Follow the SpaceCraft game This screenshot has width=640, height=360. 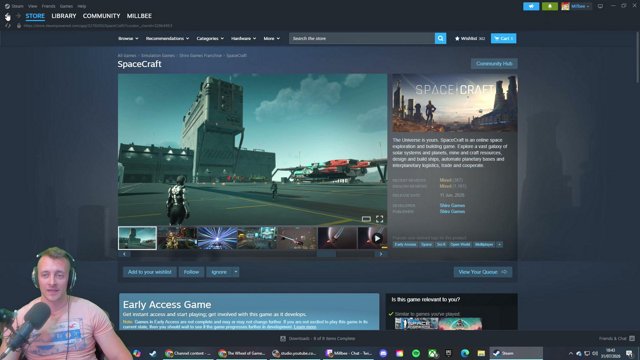(191, 272)
